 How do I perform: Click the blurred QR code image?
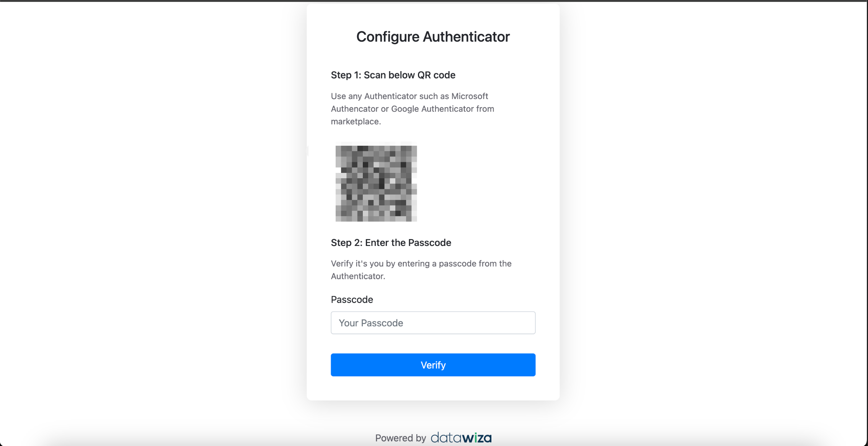(376, 182)
